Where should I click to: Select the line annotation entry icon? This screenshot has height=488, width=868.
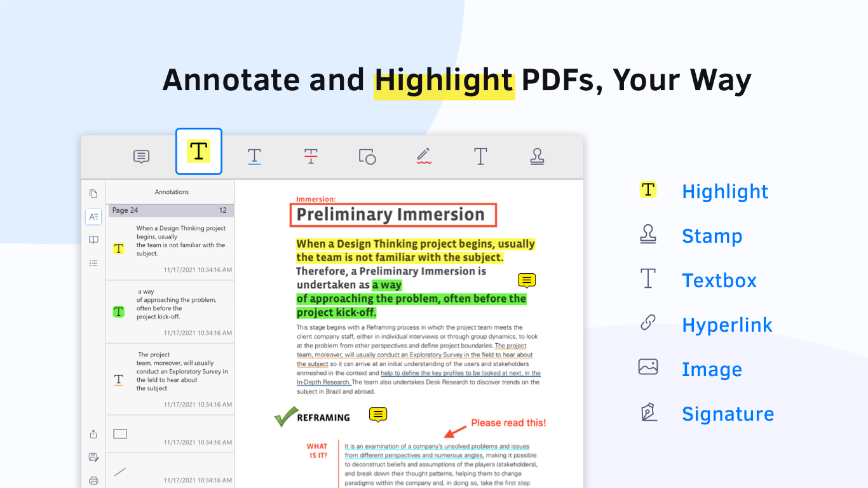[120, 472]
